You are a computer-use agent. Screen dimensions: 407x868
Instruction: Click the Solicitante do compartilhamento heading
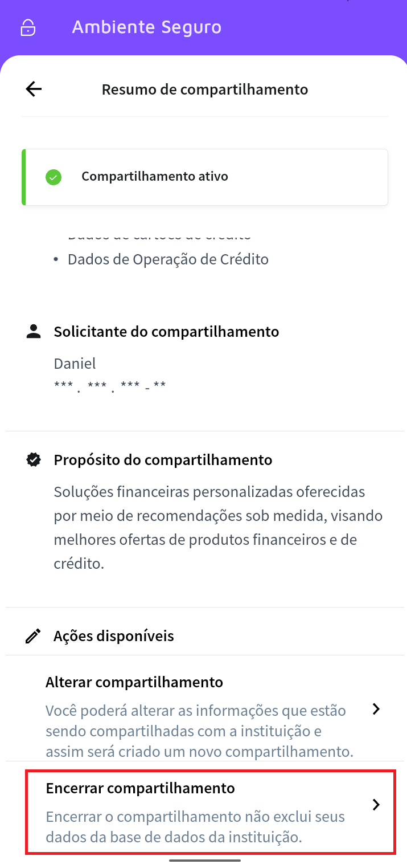click(166, 332)
